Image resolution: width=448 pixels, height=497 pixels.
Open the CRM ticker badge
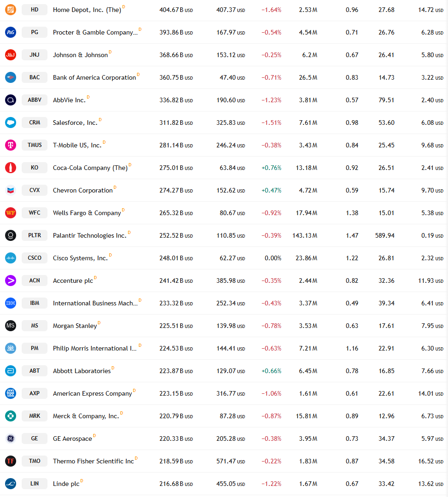point(35,123)
